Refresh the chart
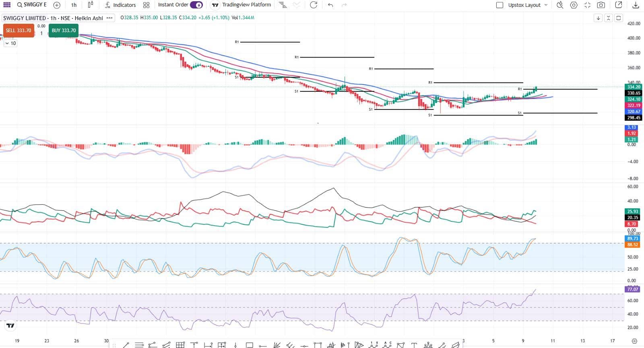Screen dimensions: 644x348 coord(314,5)
